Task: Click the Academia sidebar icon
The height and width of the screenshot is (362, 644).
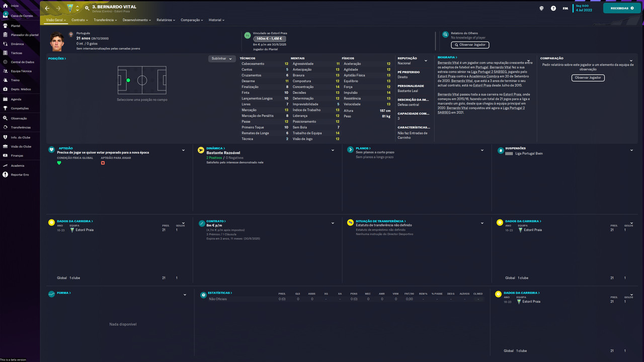Action: click(5, 165)
